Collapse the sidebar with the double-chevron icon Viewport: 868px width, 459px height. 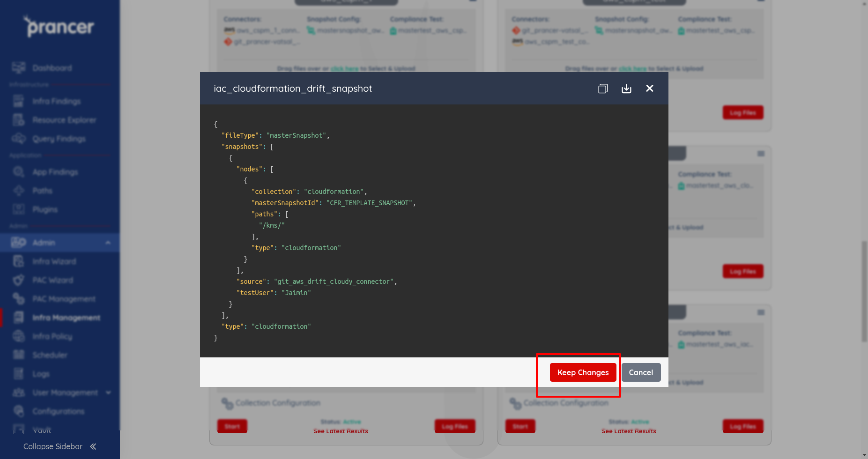tap(93, 446)
